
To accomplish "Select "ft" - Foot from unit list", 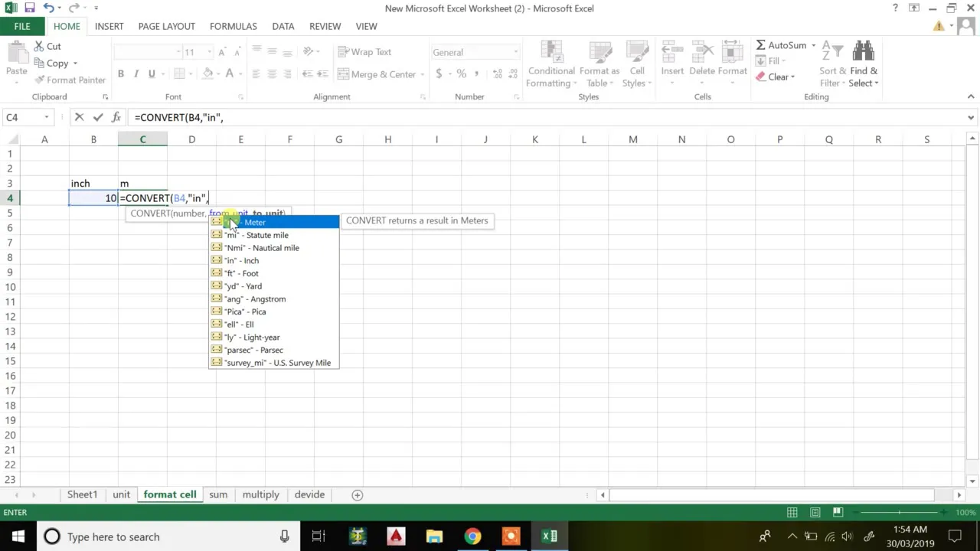I will coord(273,273).
